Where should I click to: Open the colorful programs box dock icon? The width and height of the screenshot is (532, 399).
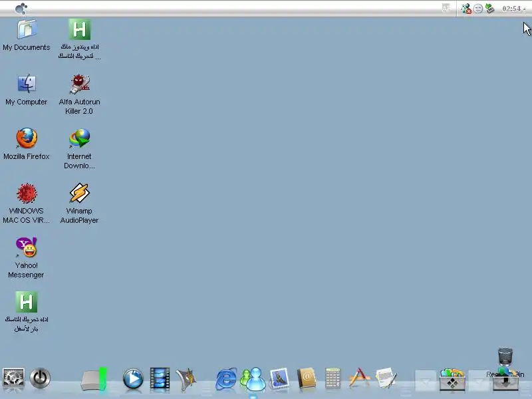click(452, 379)
